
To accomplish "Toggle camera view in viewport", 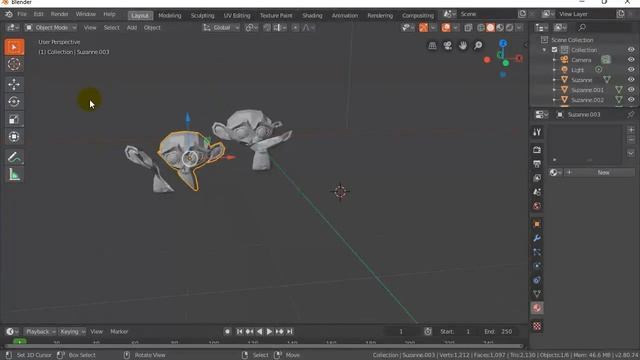I will pos(447,45).
